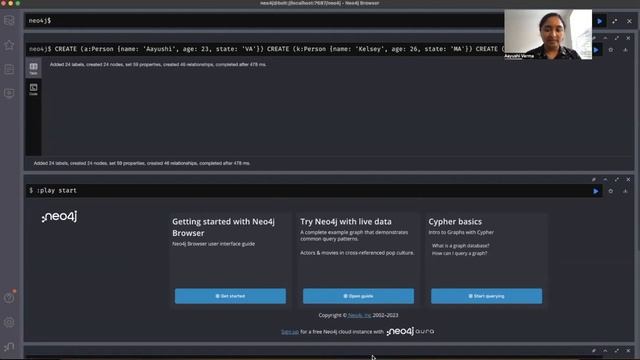Collapse the CREATE query frame

click(x=605, y=38)
